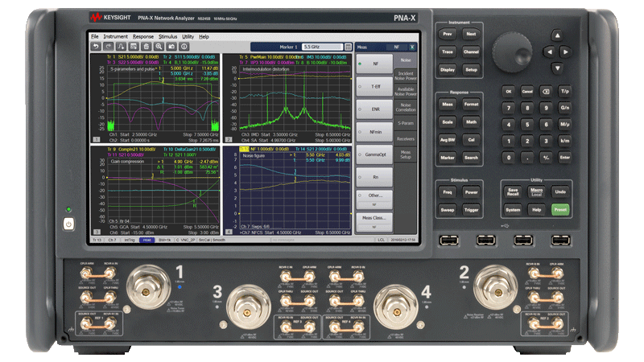Switch to the Noise softkey tab
Viewport: 644px width, 362px height.
406,60
